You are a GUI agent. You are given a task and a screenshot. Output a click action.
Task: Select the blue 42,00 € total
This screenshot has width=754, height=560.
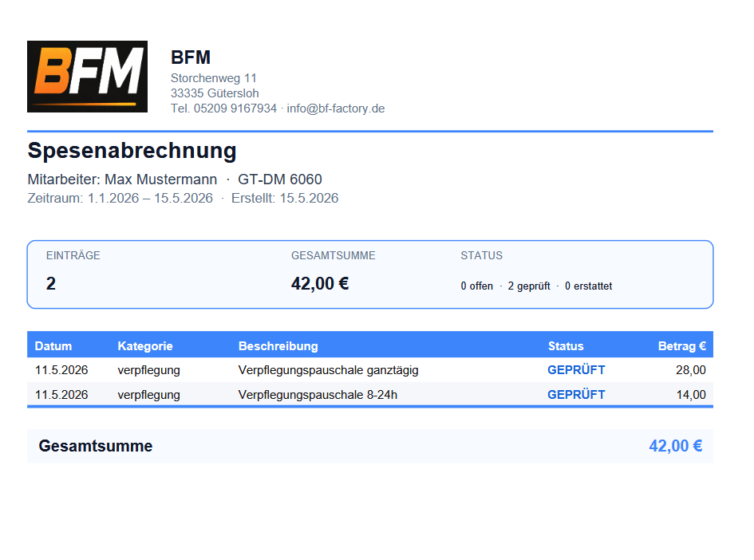click(x=676, y=446)
